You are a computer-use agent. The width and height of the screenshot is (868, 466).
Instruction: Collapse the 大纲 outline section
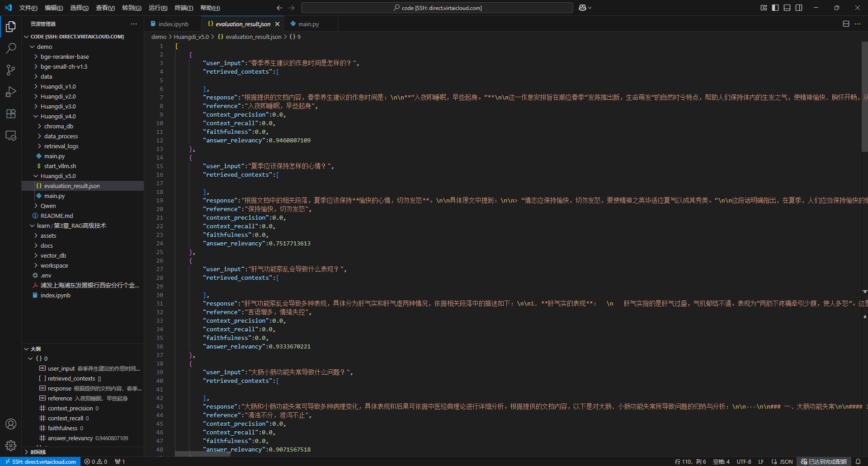point(83,348)
